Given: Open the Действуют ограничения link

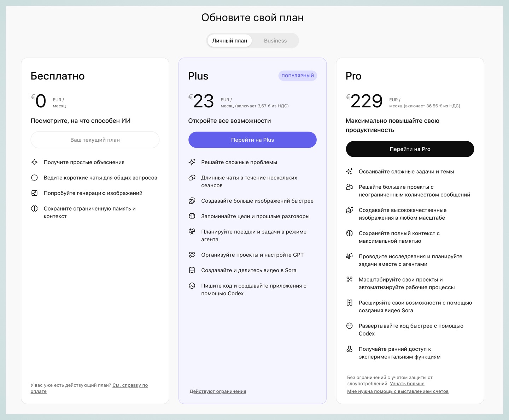Looking at the screenshot, I should 218,391.
